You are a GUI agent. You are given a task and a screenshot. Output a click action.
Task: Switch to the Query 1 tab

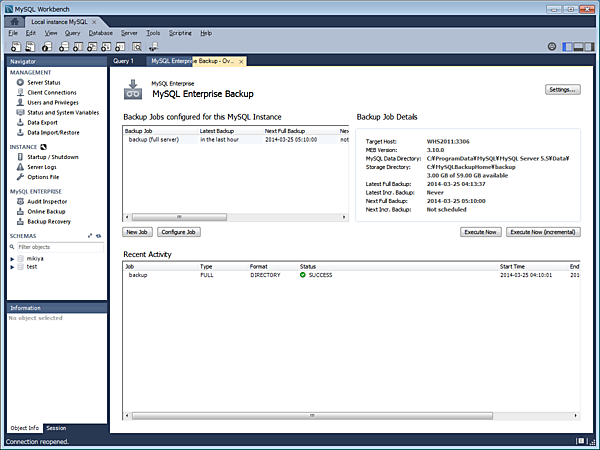coord(123,61)
